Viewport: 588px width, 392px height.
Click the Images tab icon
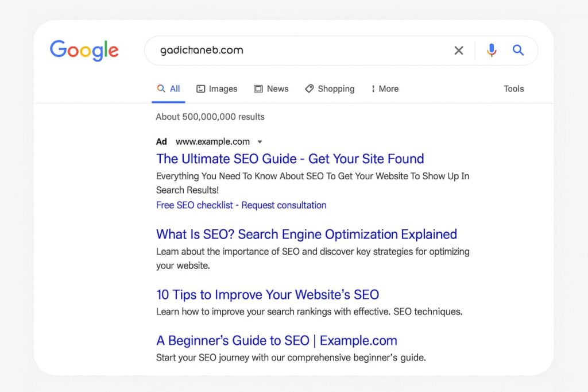[201, 89]
